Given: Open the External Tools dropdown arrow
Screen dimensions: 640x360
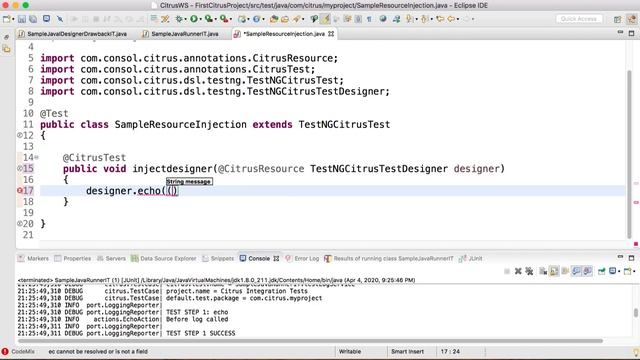Looking at the screenshot, I should (230, 19).
